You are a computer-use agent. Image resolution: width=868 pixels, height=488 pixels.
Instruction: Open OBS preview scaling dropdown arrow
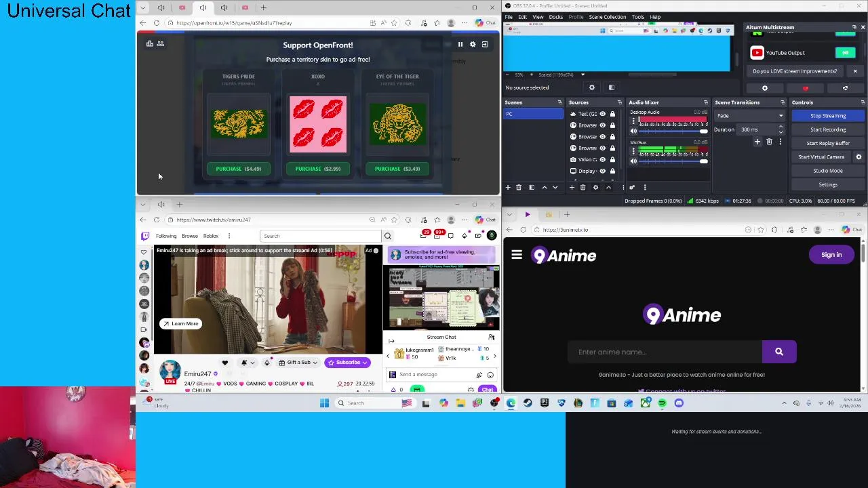583,75
